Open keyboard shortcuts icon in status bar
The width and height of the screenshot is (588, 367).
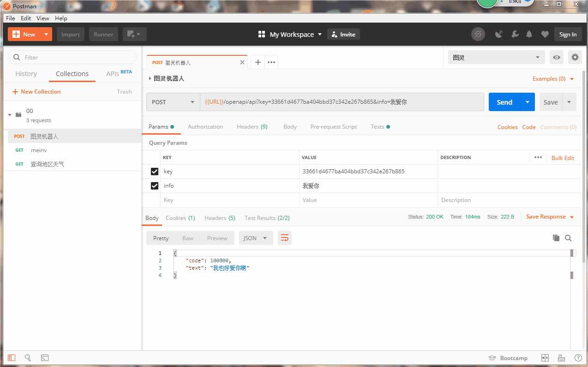tap(561, 358)
